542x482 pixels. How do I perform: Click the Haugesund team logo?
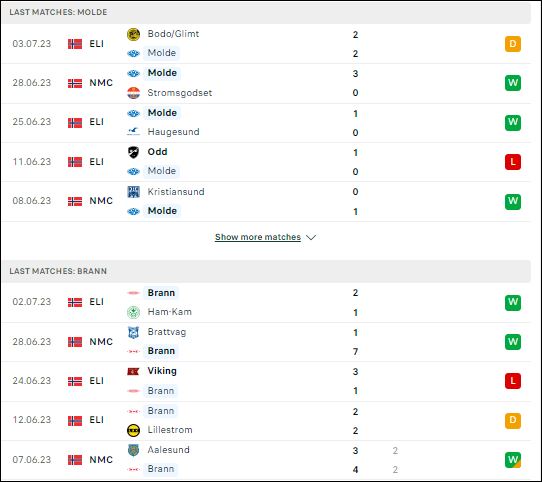[133, 132]
